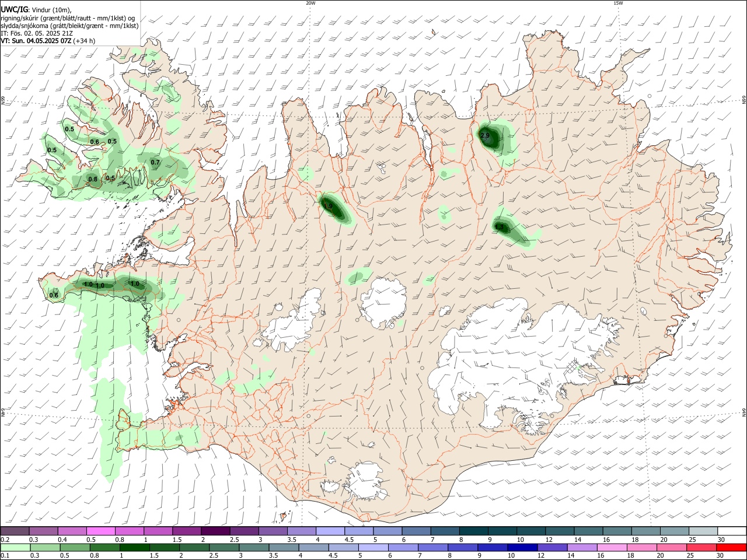Click the 1.3 precipitation value on the map
This screenshot has height=560, width=747.
click(x=499, y=226)
